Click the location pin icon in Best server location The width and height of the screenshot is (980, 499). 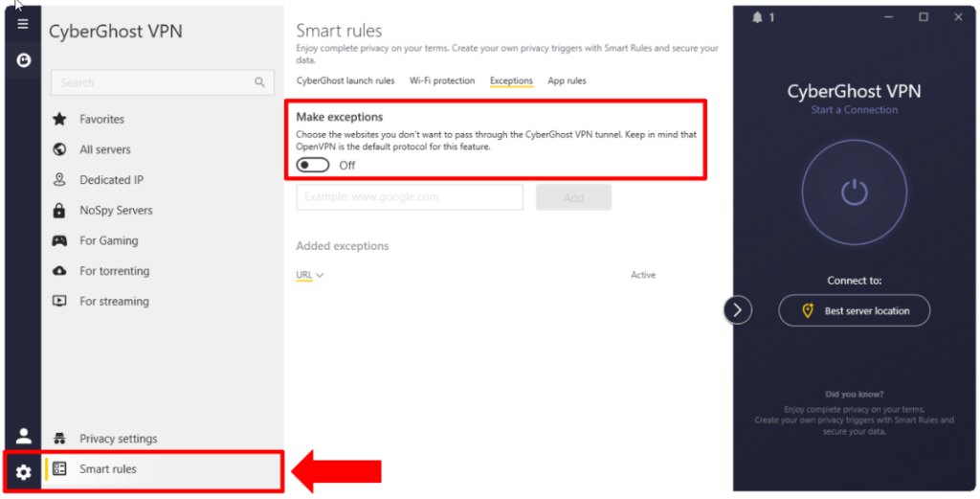click(808, 310)
